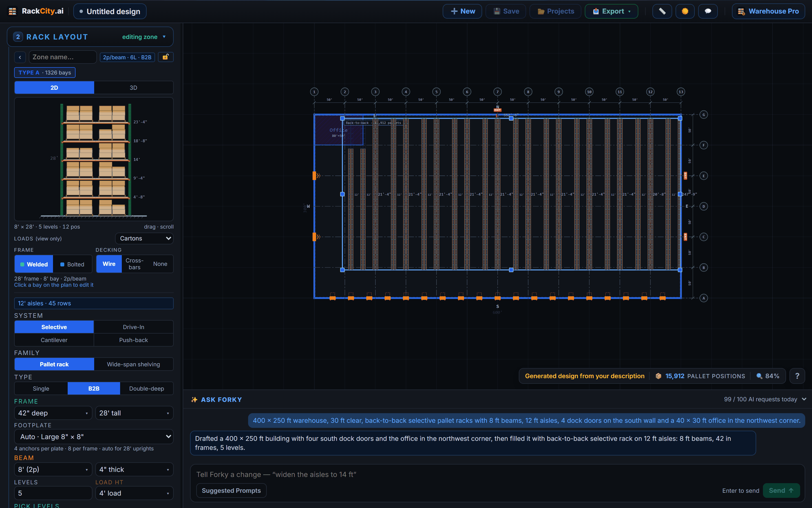The image size is (812, 508).
Task: Open the 8' (2p) beam dropdown
Action: 53,469
